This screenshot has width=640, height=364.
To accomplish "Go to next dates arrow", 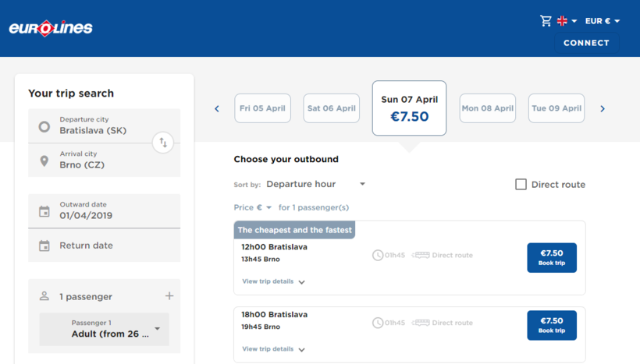I will click(x=603, y=109).
